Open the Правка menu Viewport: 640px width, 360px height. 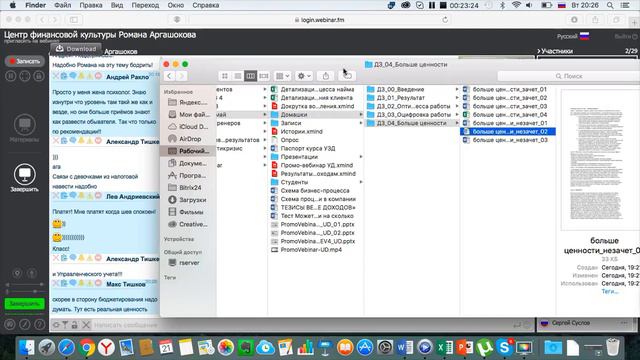[x=91, y=5]
